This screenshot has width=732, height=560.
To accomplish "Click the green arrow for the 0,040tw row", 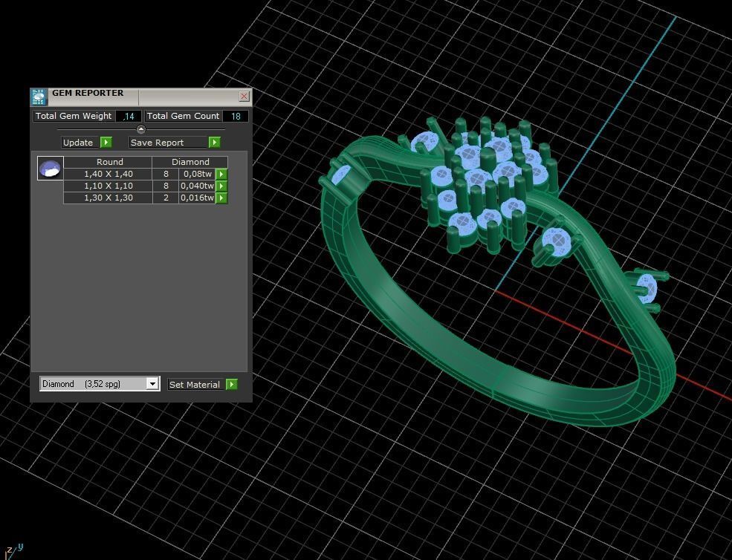I will tap(221, 186).
